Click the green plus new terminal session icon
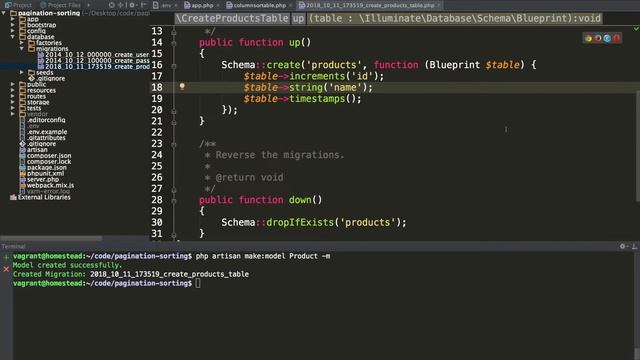Viewport: 640px width, 360px height. [x=6, y=257]
